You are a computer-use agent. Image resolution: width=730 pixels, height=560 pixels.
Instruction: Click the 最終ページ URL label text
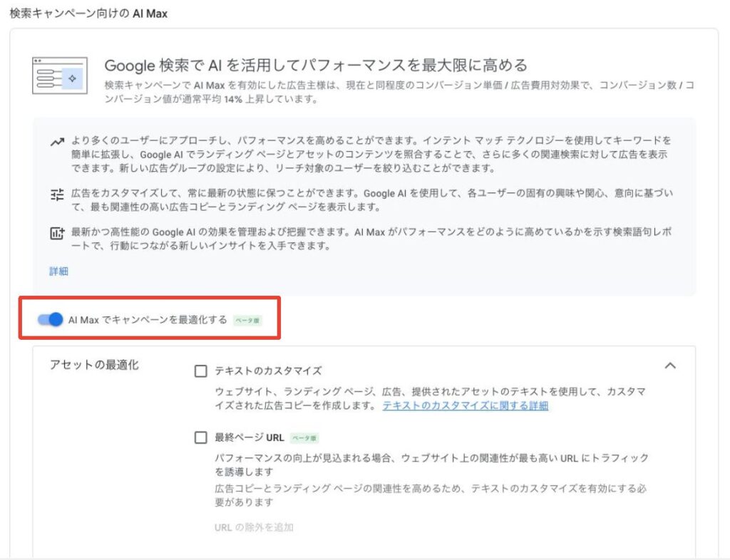click(x=249, y=437)
